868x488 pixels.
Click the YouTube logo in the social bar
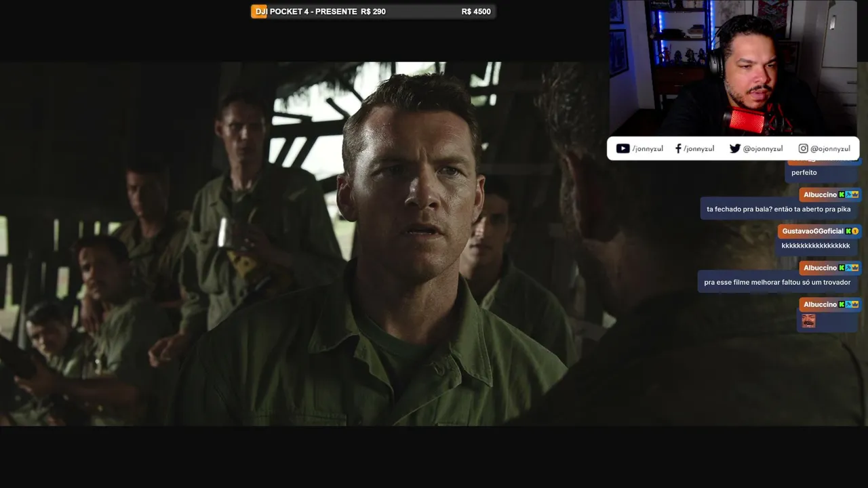pos(623,148)
